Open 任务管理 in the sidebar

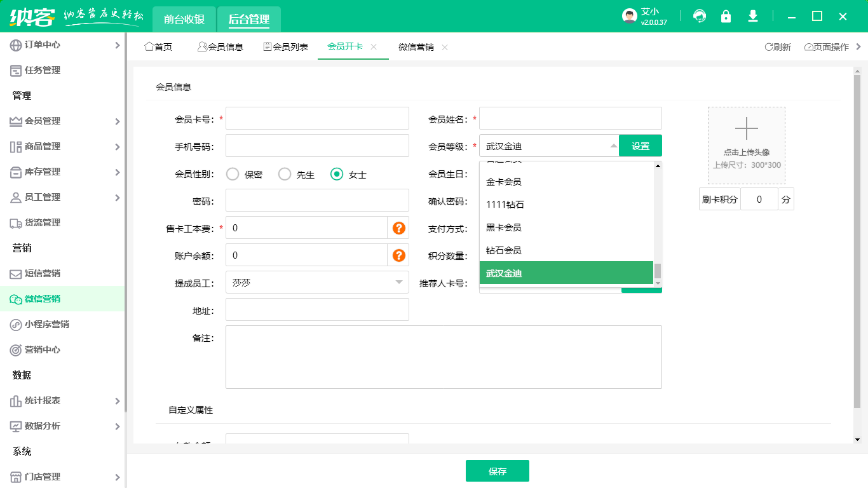tap(43, 70)
